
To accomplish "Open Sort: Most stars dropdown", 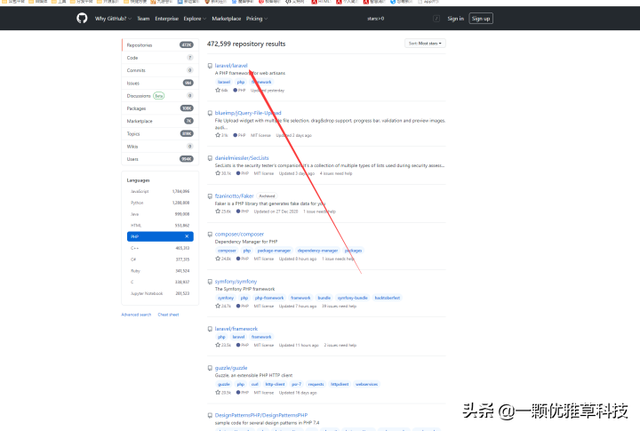I will coord(425,43).
